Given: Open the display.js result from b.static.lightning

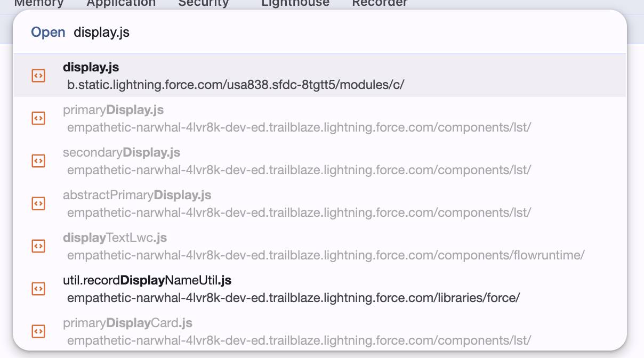Looking at the screenshot, I should pyautogui.click(x=320, y=76).
